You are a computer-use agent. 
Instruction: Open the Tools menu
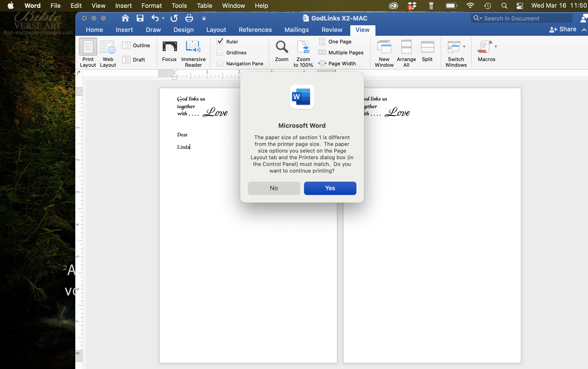[x=179, y=5]
